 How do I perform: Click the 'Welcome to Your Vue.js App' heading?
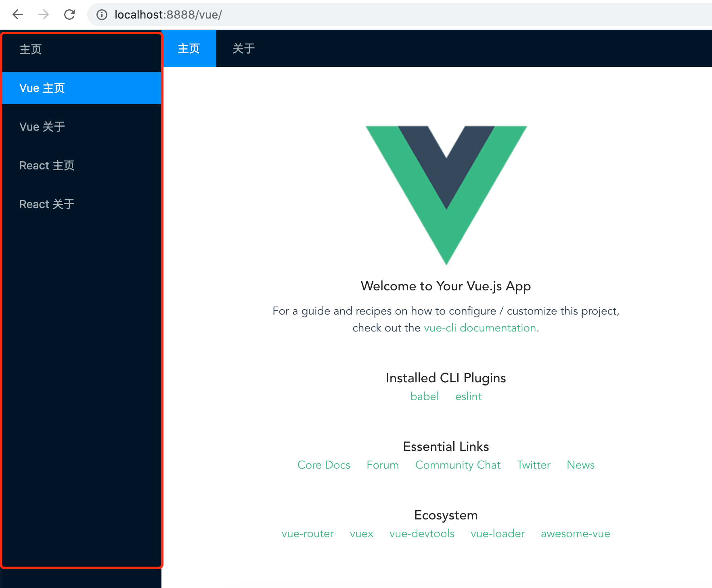click(x=446, y=286)
